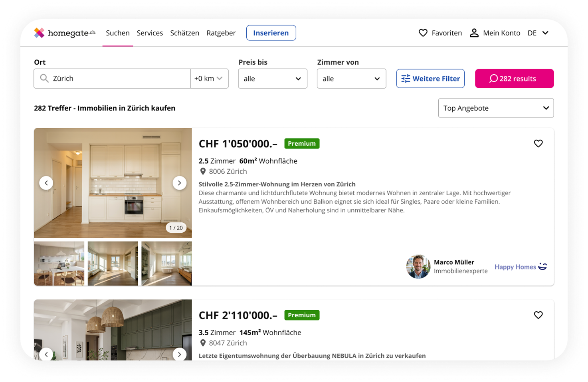Click the Immobilienexperte label
Image resolution: width=588 pixels, height=382 pixels.
pos(461,271)
